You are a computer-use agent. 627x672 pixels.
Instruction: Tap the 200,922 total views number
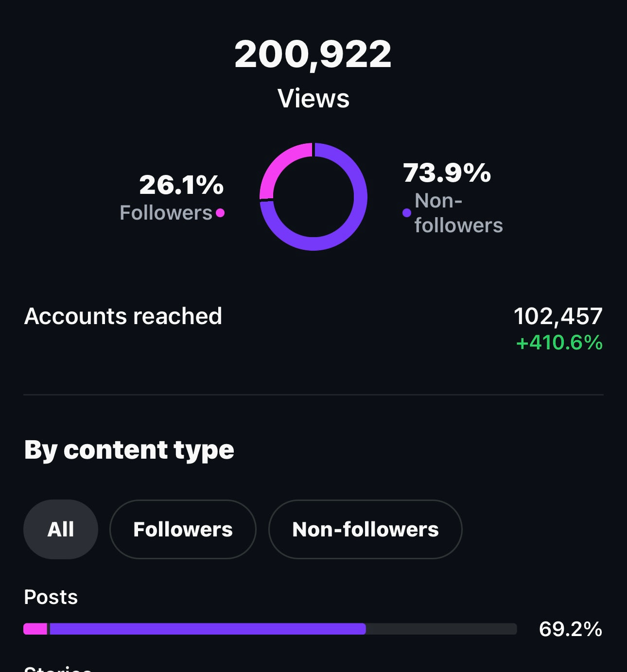(x=313, y=54)
